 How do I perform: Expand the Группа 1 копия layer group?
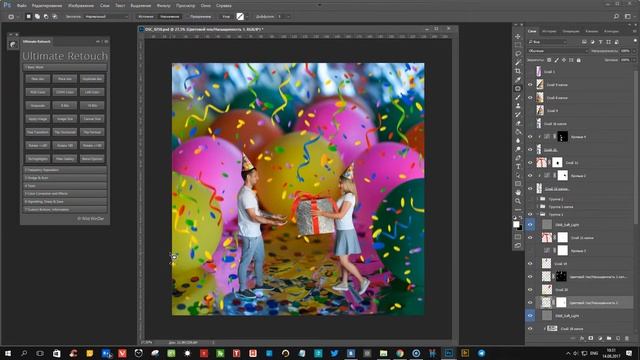(538, 207)
